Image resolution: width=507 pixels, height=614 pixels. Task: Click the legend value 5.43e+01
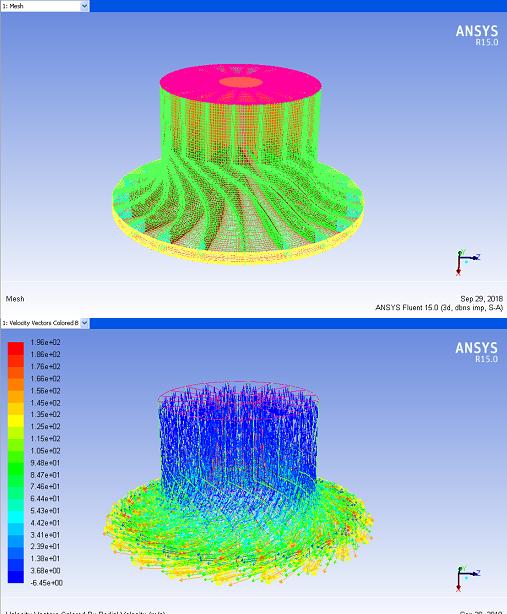click(x=45, y=511)
